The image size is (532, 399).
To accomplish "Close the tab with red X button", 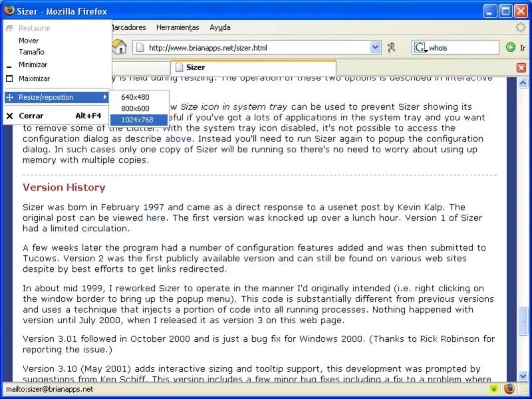I will [521, 68].
